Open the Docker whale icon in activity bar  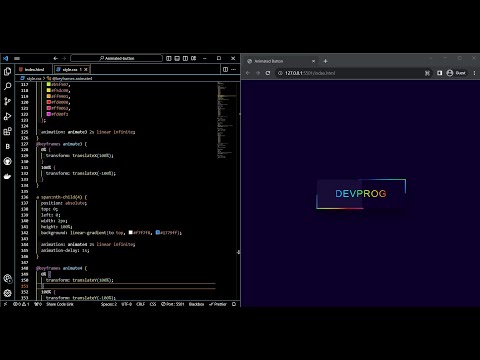pyautogui.click(x=7, y=176)
